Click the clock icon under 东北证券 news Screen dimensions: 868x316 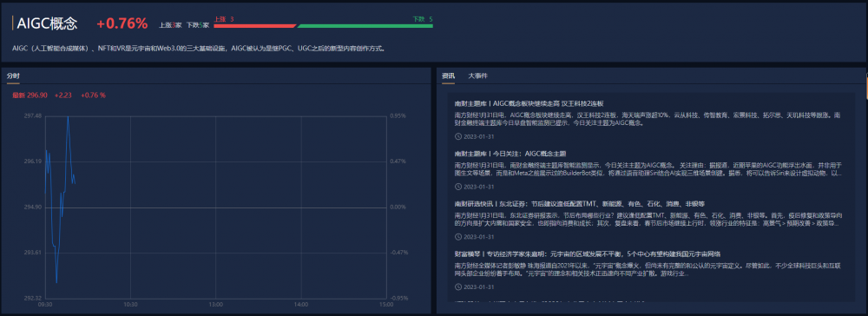coord(457,237)
